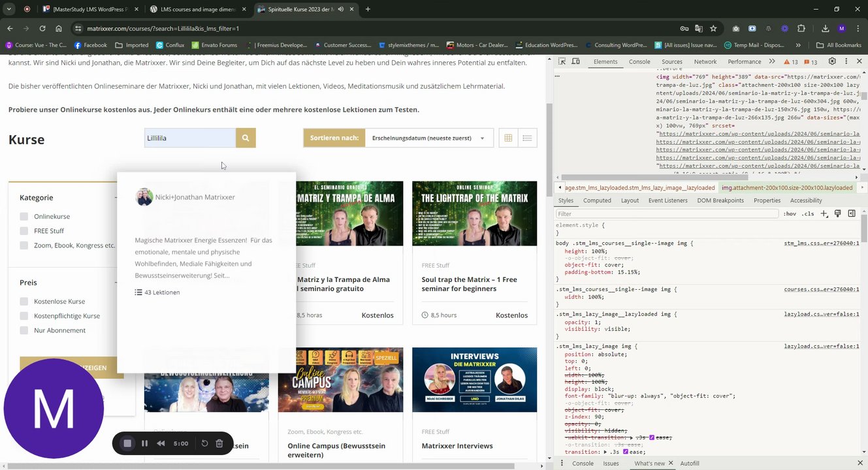Screen dimensions: 868x470
Task: Toggle the rendering emulations paintbrush icon
Action: [838, 213]
